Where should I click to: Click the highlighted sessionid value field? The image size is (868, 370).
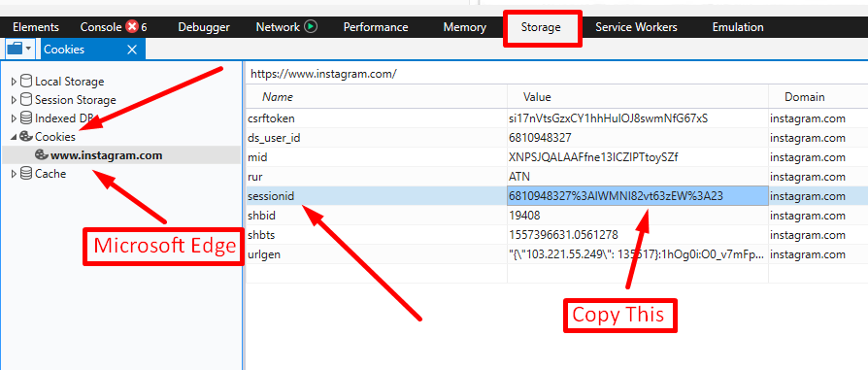click(638, 195)
